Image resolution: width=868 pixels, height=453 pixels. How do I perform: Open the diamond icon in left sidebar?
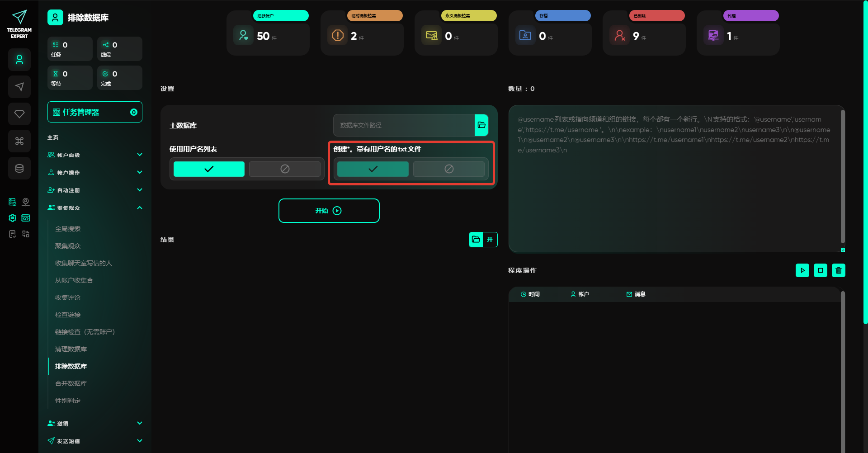19,114
